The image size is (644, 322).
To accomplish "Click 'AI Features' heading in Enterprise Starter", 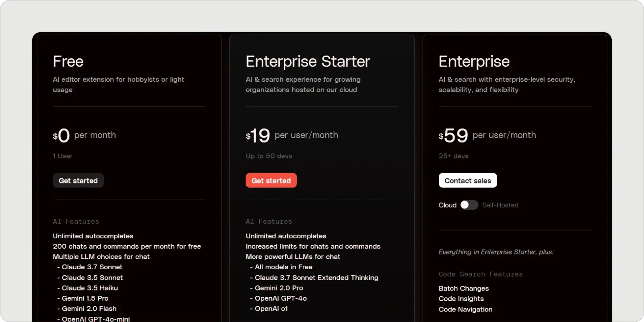I will click(x=269, y=221).
